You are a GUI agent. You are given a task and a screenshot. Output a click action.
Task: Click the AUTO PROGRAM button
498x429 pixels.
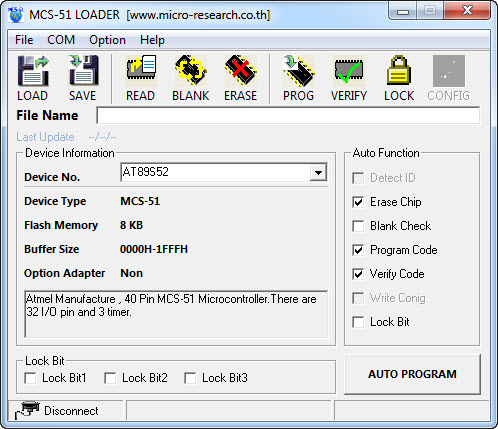(x=412, y=374)
